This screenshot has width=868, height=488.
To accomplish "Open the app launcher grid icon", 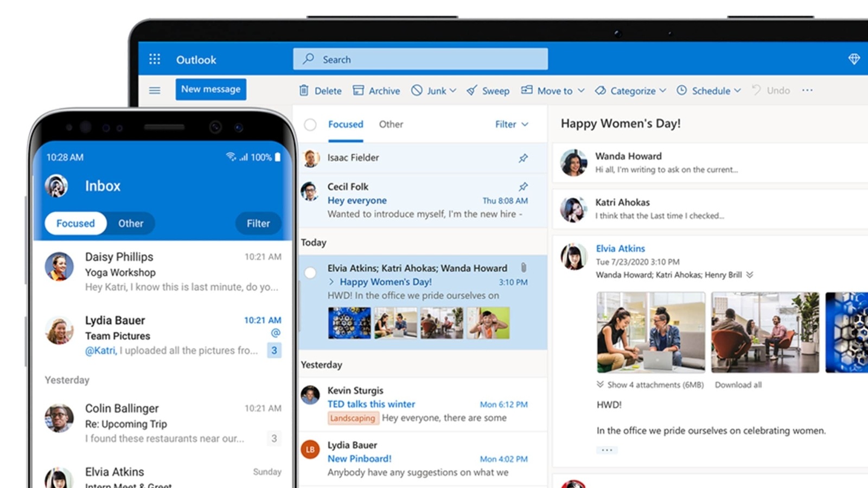I will (155, 59).
